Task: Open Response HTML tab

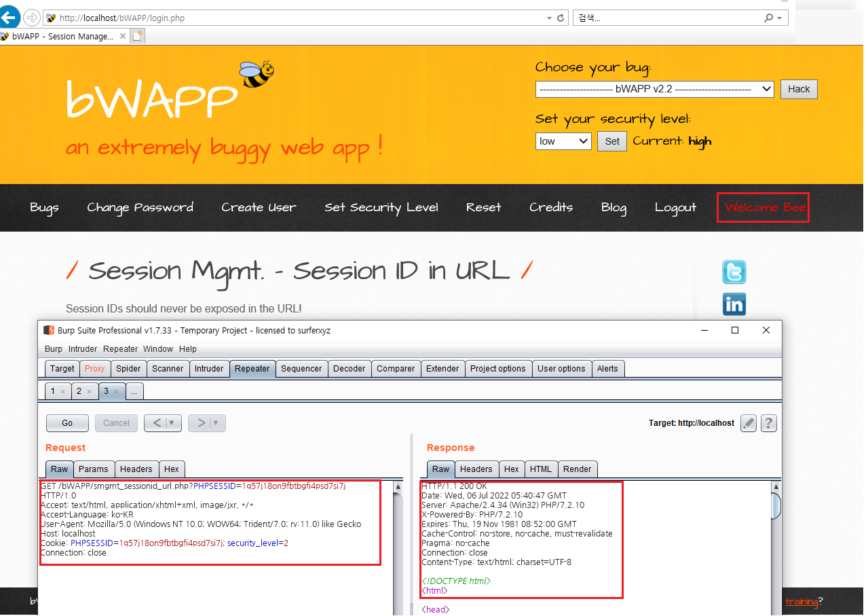Action: click(x=541, y=469)
